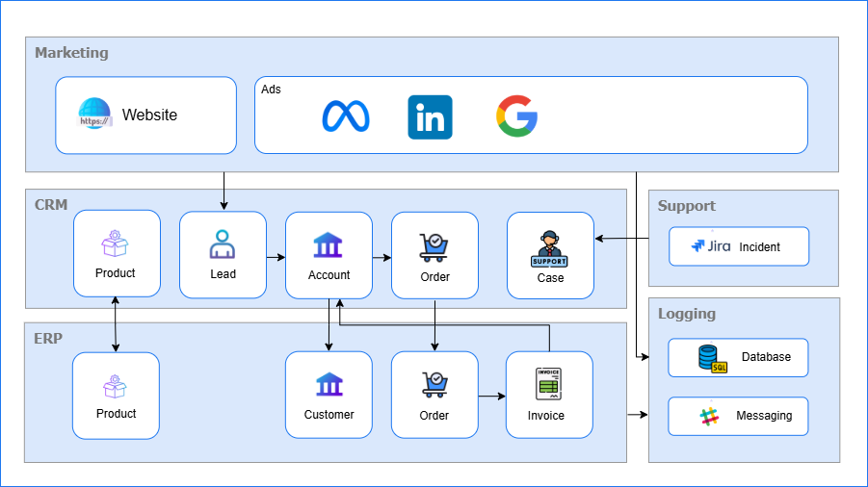
Task: Click the CRM group title
Action: coord(51,205)
